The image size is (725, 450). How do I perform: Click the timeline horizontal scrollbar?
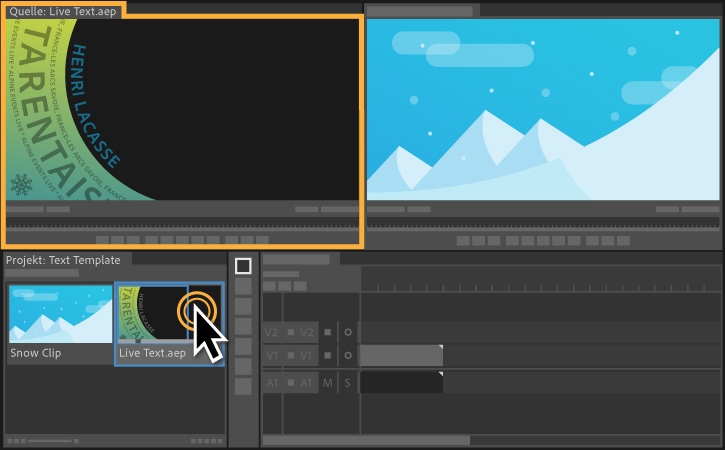(x=366, y=440)
